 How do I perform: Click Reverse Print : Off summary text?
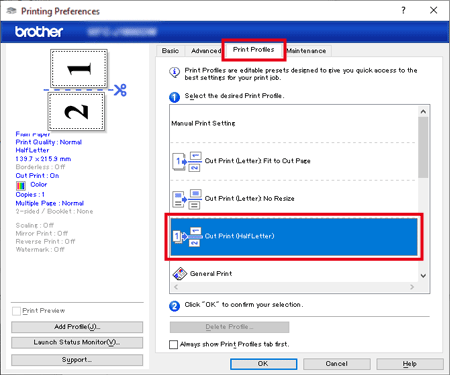tap(45, 241)
